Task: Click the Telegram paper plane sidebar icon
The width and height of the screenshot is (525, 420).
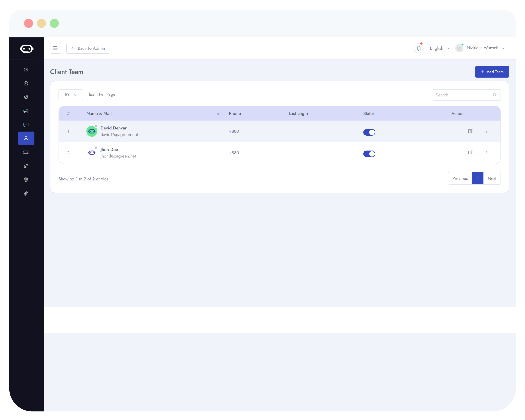Action: [26, 97]
